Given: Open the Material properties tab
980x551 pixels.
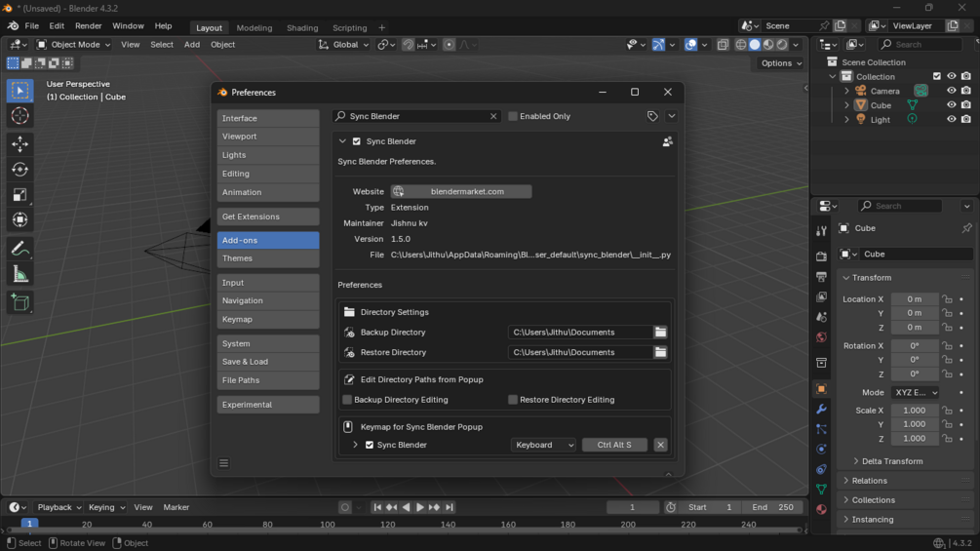Looking at the screenshot, I should [x=821, y=509].
